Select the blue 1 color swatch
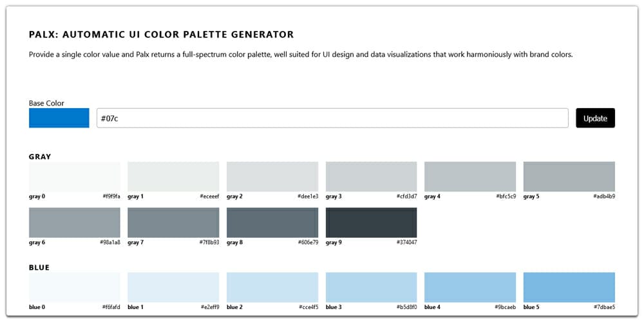The height and width of the screenshot is (322, 644). coord(173,287)
